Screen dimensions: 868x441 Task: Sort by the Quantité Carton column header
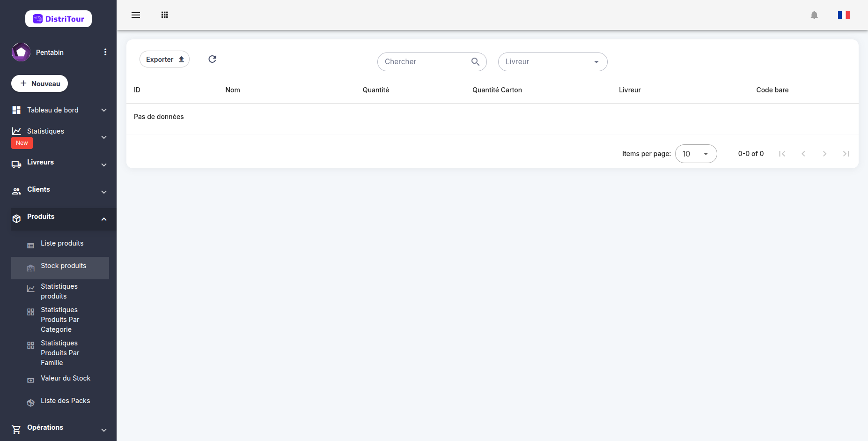coord(497,90)
